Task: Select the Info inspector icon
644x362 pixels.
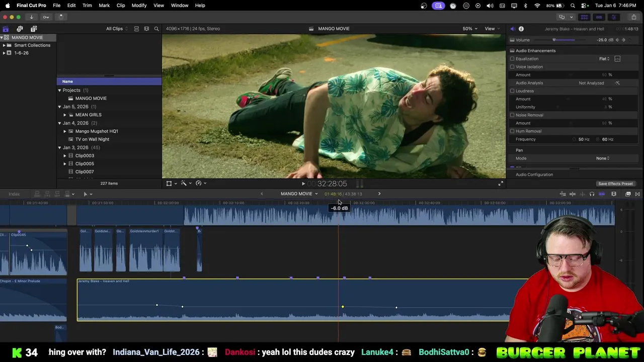Action: click(521, 29)
